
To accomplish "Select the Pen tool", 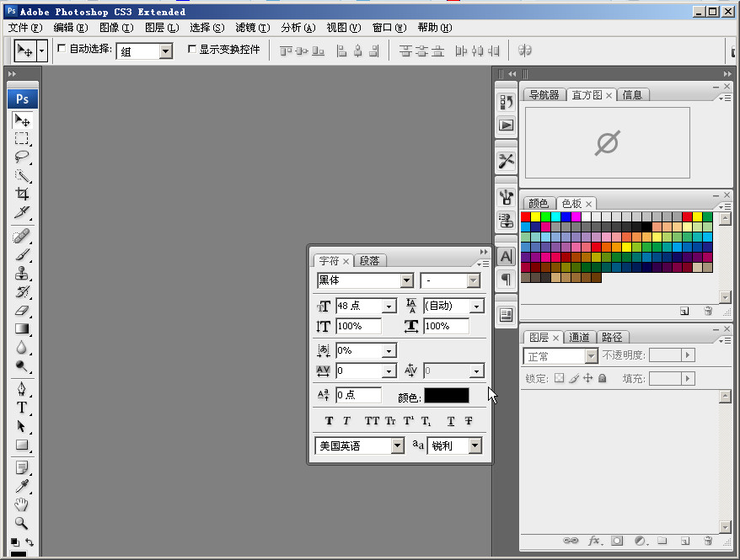I will pos(23,388).
